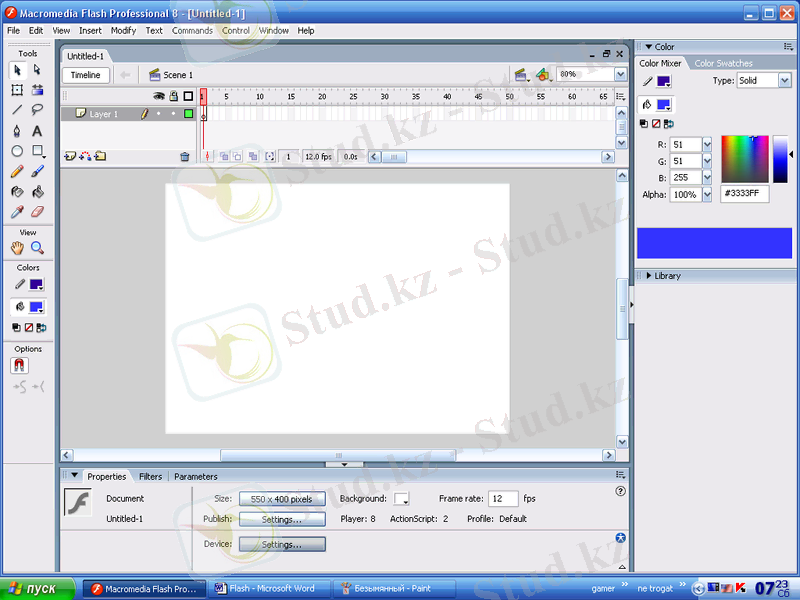
Task: Open Flash - Microsoft Word taskbar button
Action: (x=270, y=589)
